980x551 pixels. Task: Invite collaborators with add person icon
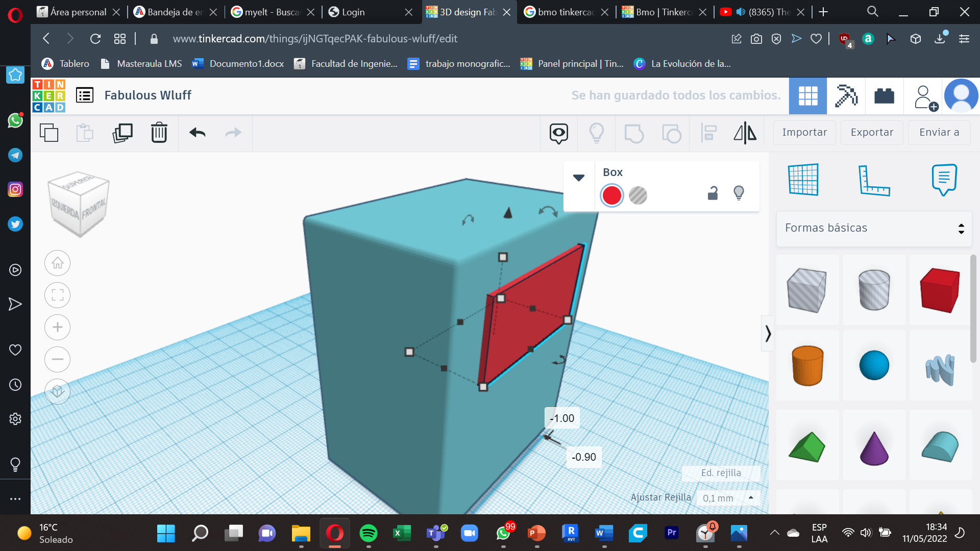(x=924, y=97)
